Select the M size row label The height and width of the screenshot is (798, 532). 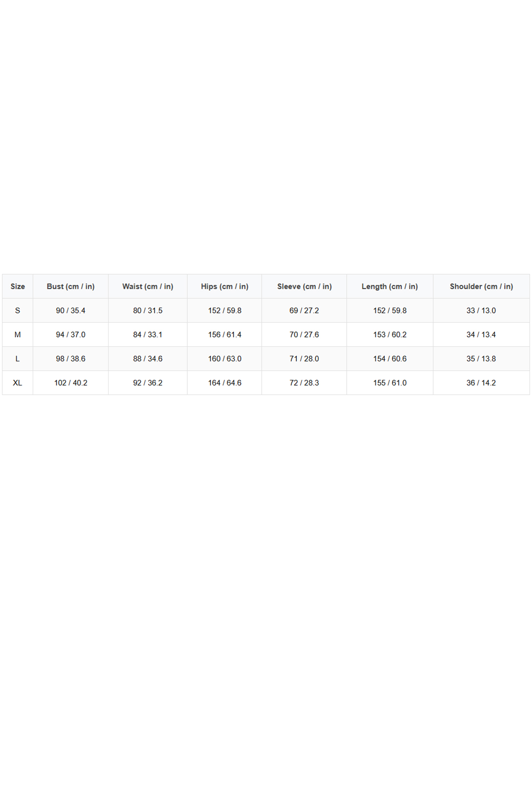click(18, 334)
